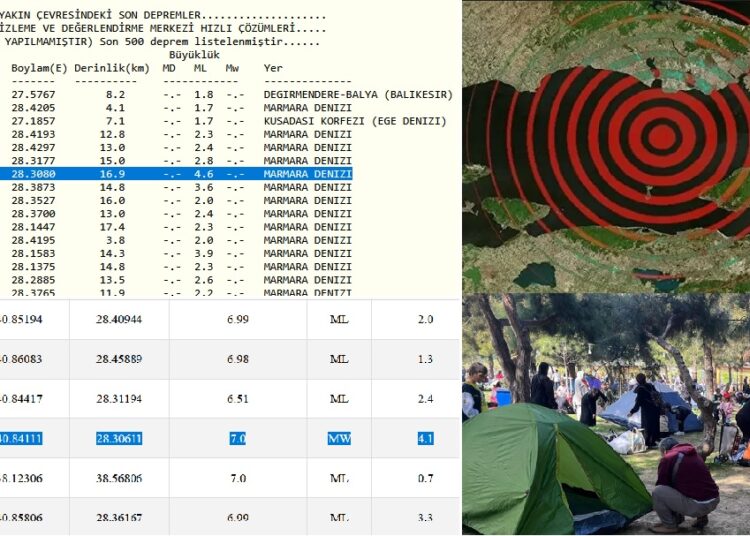Click highlighted MW magnitude type cell

pos(339,438)
